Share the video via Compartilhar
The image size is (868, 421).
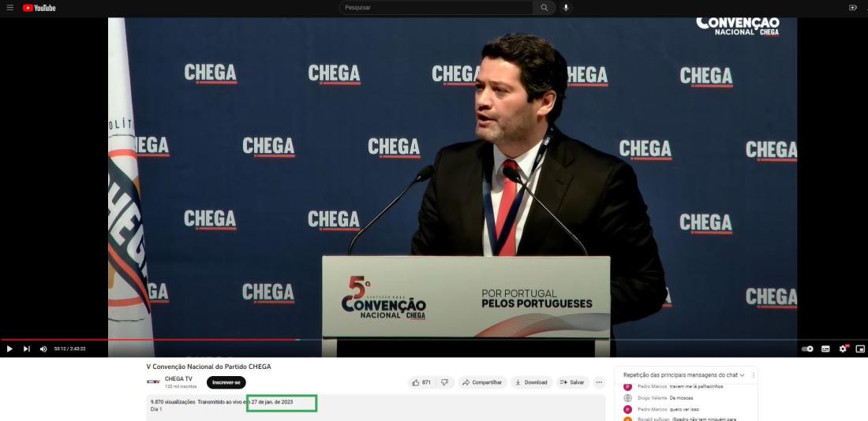pos(482,382)
